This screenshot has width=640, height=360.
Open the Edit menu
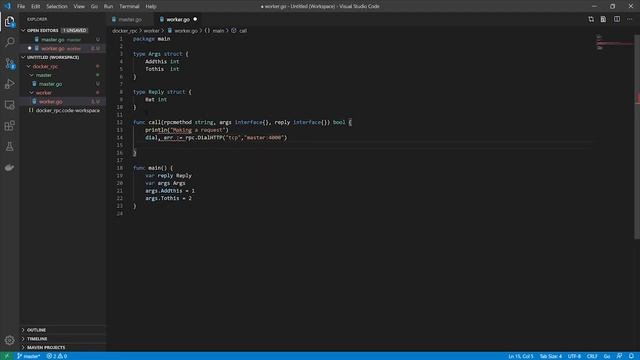pyautogui.click(x=36, y=6)
